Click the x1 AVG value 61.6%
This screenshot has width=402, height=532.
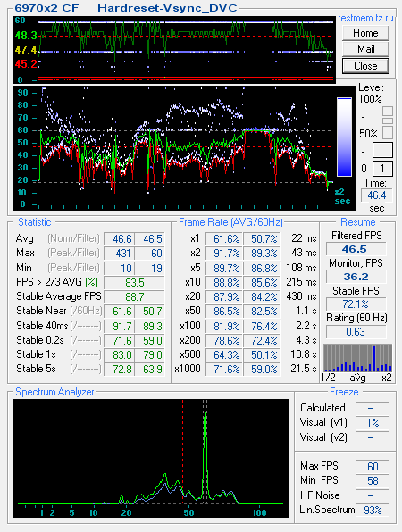224,239
